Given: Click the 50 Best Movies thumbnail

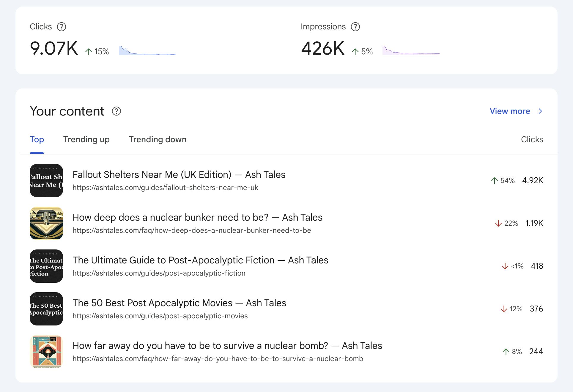Looking at the screenshot, I should click(x=46, y=309).
